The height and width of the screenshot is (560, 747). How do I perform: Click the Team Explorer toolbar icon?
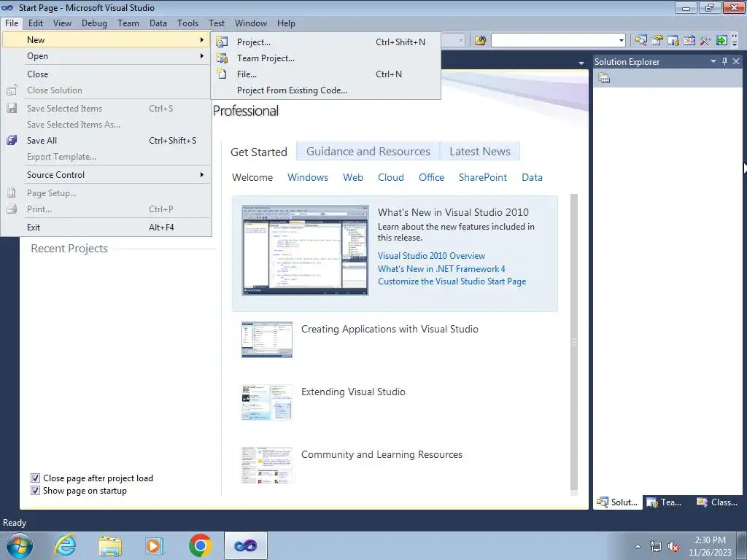pyautogui.click(x=673, y=41)
